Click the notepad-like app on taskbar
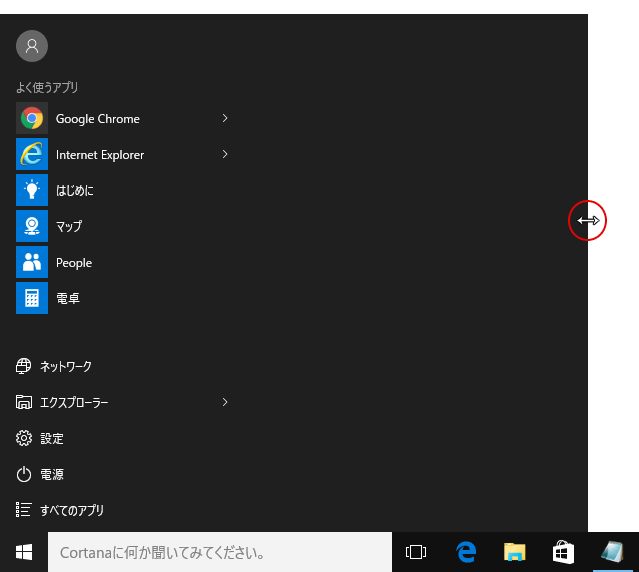Screen dimensions: 639x572 [x=613, y=552]
